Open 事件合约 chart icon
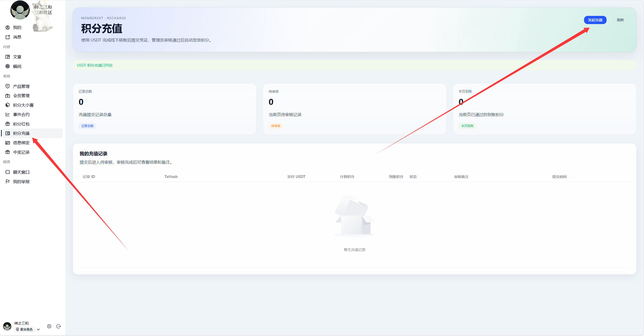644x336 pixels. [8, 114]
